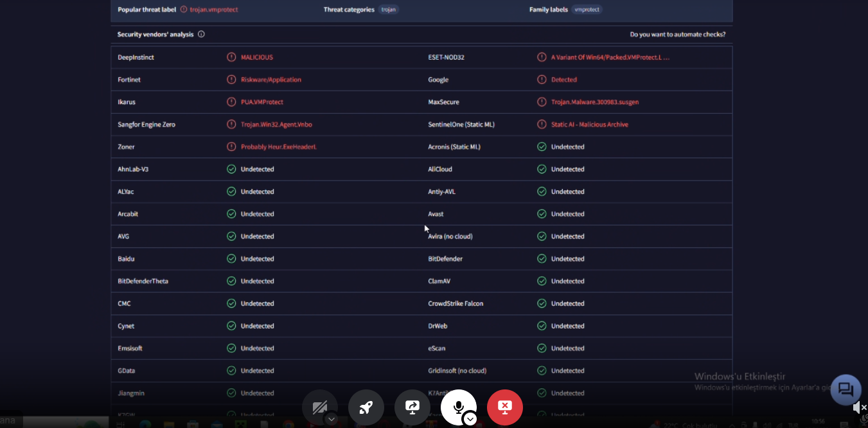Click the alert icon for ESET-NOD32 result
Screen dimensions: 868x428
[x=542, y=57]
